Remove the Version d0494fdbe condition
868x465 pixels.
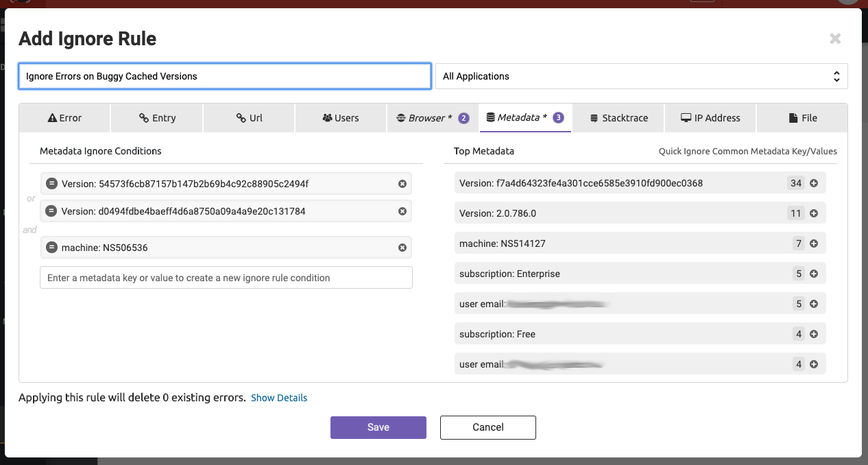(x=402, y=211)
